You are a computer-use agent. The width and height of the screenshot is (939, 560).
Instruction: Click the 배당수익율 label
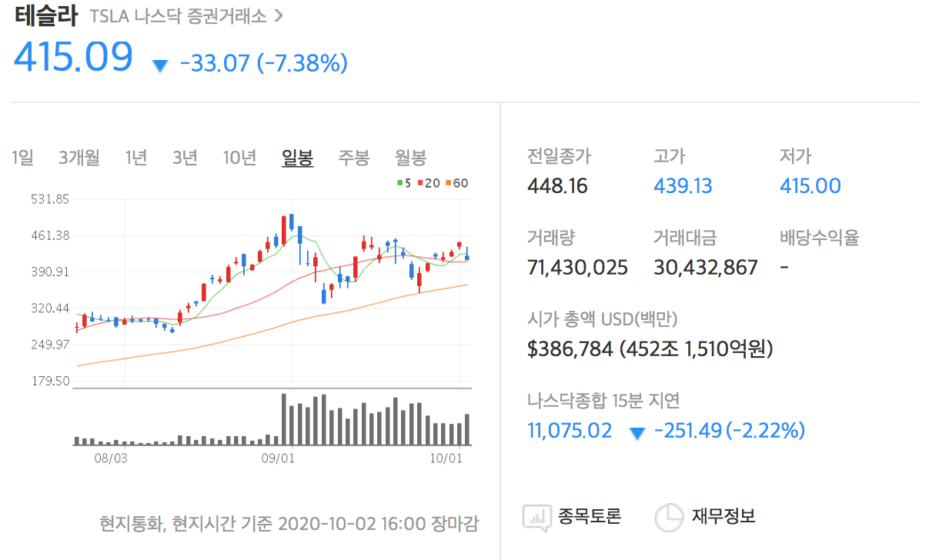819,238
